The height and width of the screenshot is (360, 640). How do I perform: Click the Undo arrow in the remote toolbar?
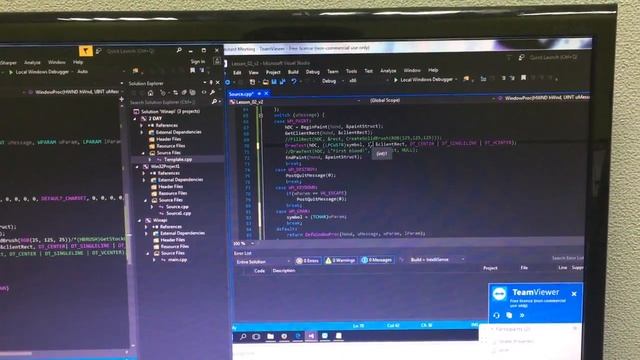[x=293, y=82]
